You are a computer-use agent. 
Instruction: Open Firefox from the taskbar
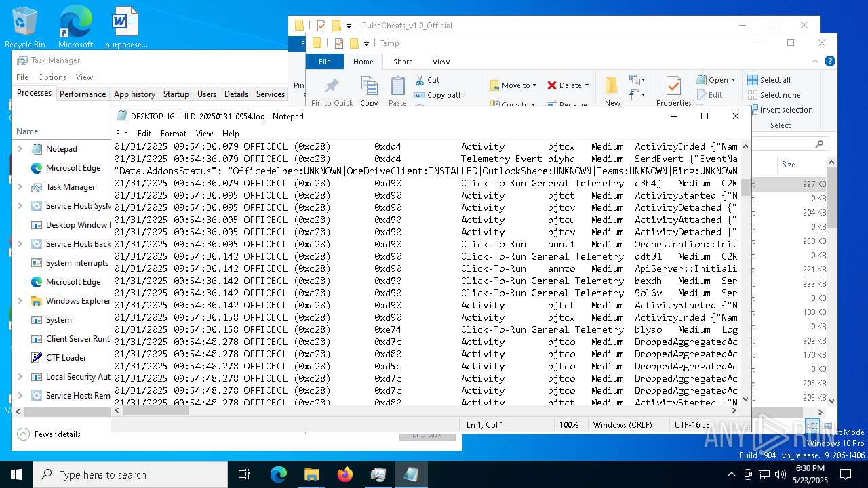click(345, 474)
